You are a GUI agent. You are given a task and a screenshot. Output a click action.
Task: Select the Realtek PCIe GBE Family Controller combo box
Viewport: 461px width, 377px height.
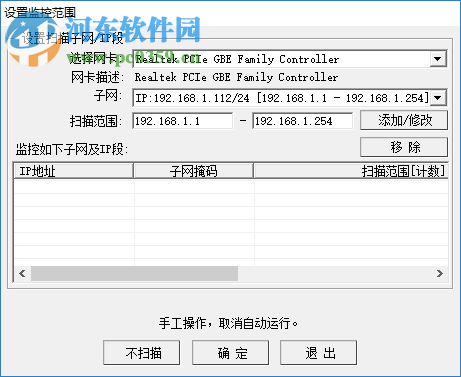coord(290,59)
